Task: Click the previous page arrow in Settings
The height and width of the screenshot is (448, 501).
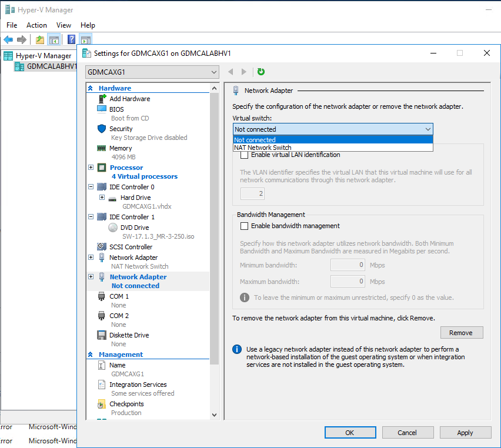Action: pyautogui.click(x=231, y=72)
